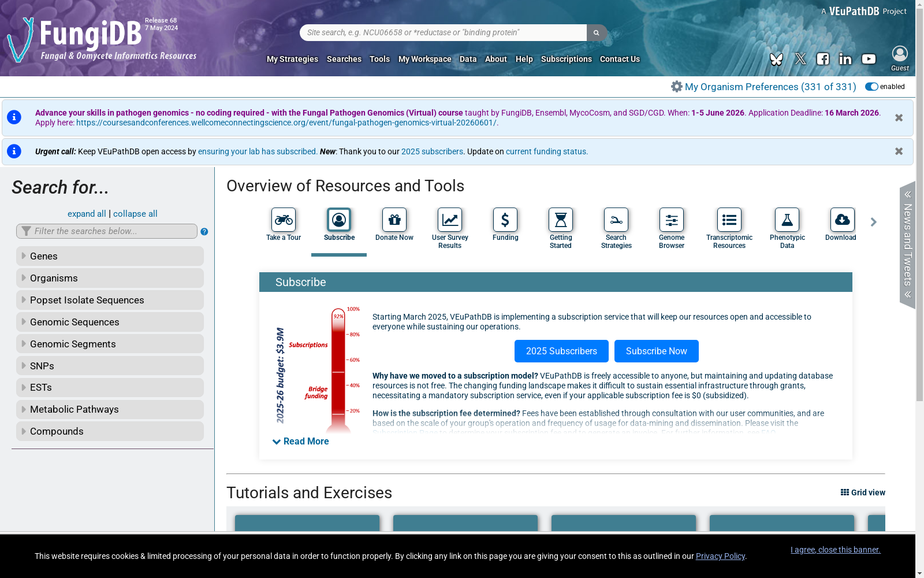Open the Facebook social icon
This screenshot has width=924, height=578.
823,59
